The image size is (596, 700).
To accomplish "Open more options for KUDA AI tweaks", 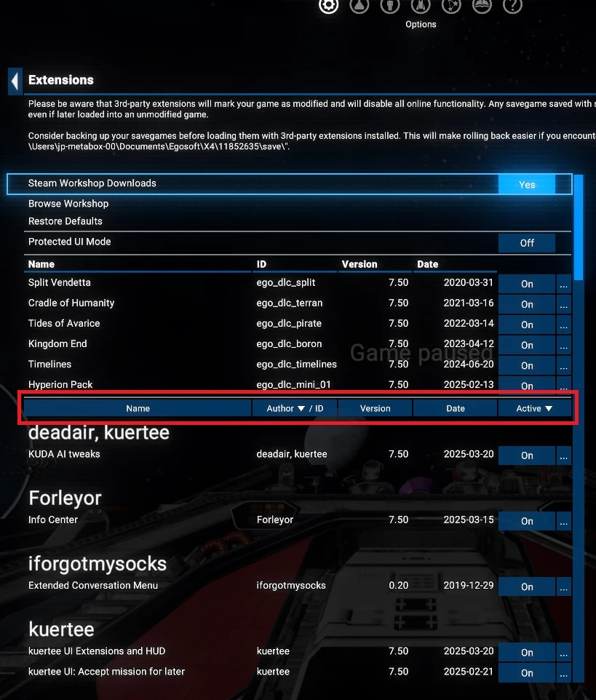I will 564,456.
